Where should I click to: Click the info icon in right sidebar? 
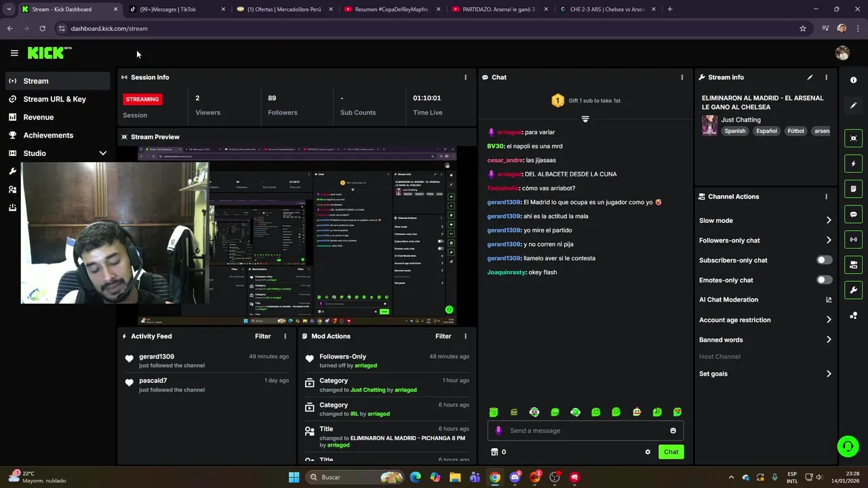coord(853,80)
